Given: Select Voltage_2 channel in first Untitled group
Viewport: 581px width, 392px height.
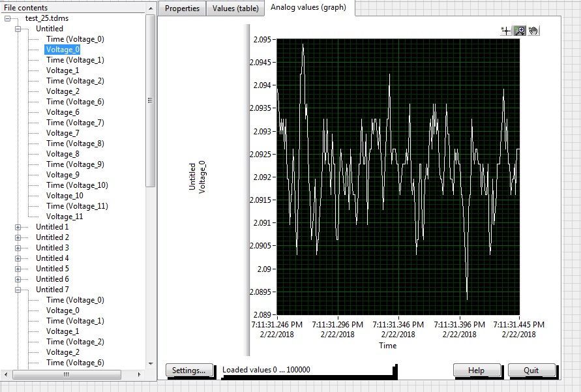Looking at the screenshot, I should click(63, 91).
